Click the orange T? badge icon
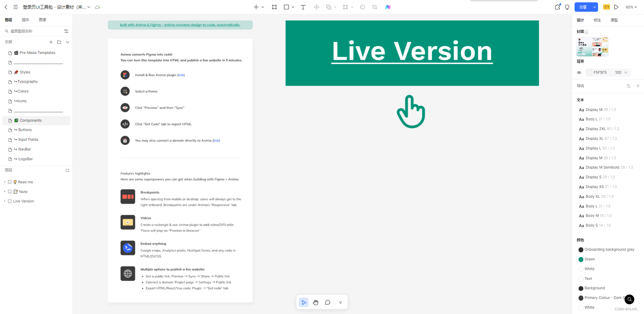This screenshot has height=314, width=644. point(606,7)
